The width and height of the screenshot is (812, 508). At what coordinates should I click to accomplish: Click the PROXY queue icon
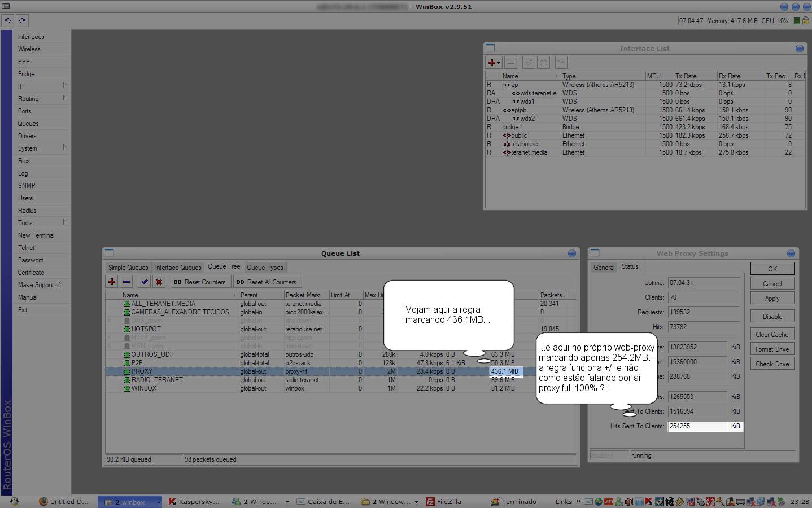(127, 371)
